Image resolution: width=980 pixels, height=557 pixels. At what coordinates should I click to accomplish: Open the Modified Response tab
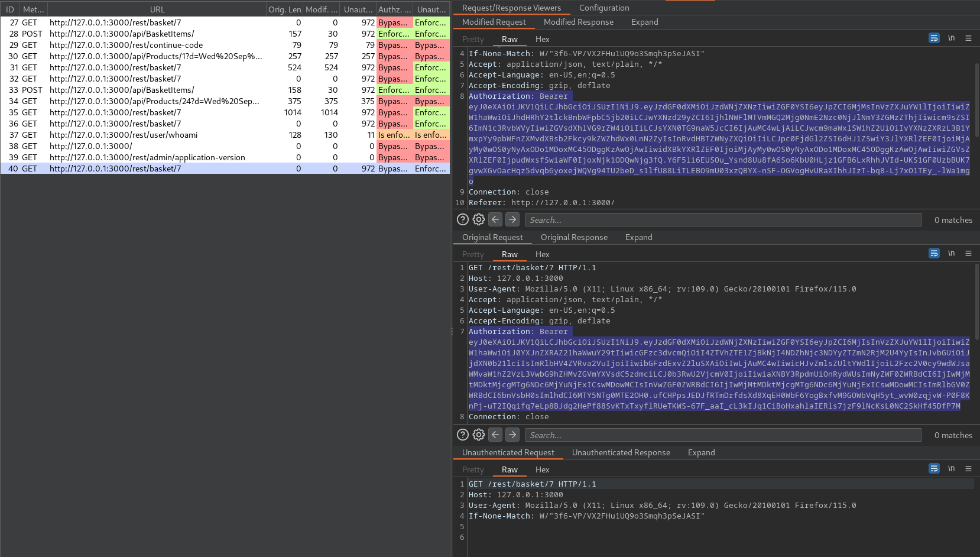[x=578, y=22]
